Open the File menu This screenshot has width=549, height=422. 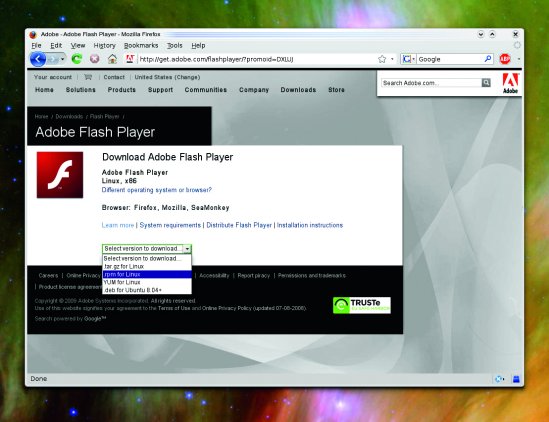tap(36, 46)
